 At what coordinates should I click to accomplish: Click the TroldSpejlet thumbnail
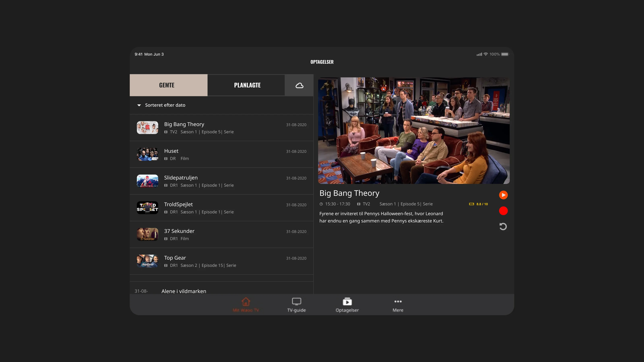point(148,208)
